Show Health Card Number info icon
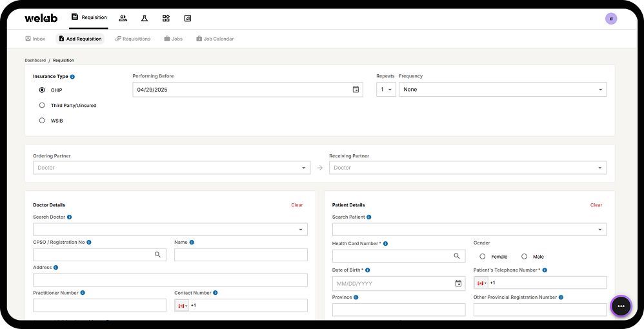This screenshot has width=644, height=329. coord(385,244)
